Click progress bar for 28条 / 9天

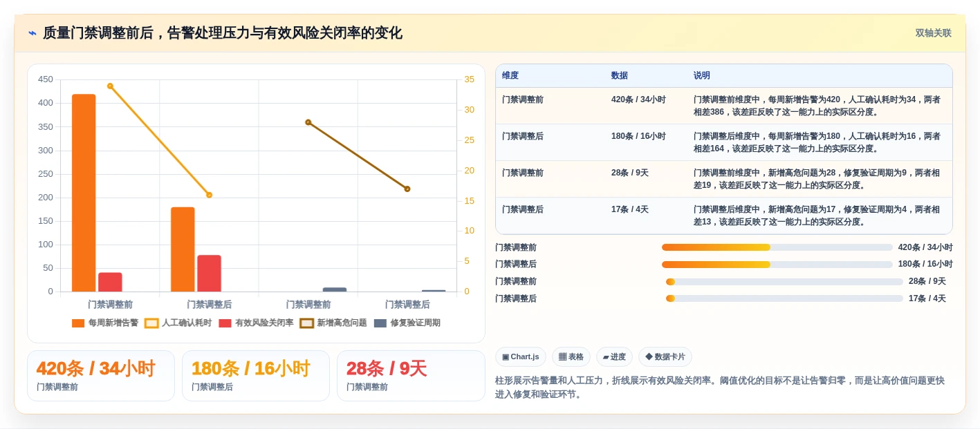(784, 281)
